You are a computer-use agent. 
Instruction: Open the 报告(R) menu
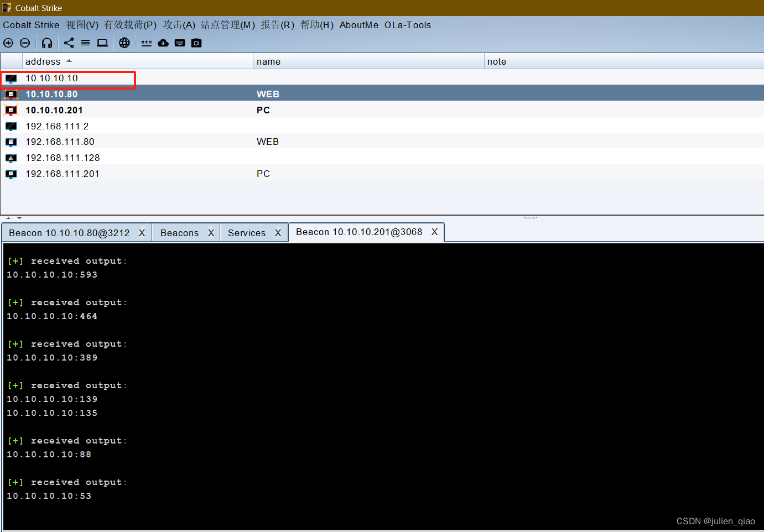point(278,25)
